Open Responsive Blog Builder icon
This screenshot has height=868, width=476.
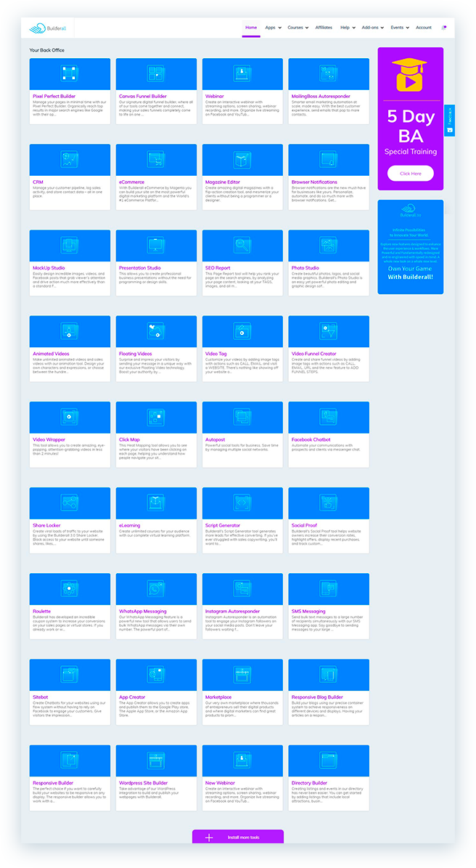point(329,673)
